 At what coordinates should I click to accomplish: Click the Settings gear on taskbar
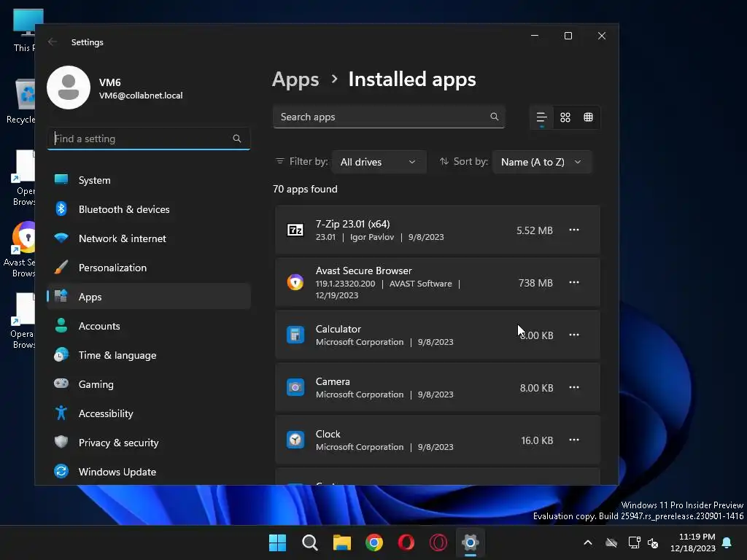pos(471,542)
